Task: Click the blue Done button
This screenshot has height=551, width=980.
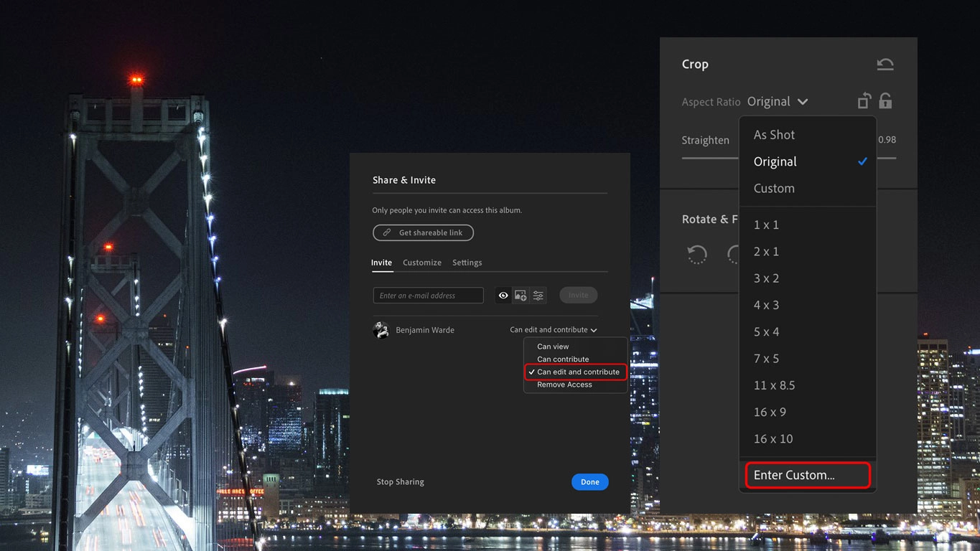Action: [x=590, y=482]
